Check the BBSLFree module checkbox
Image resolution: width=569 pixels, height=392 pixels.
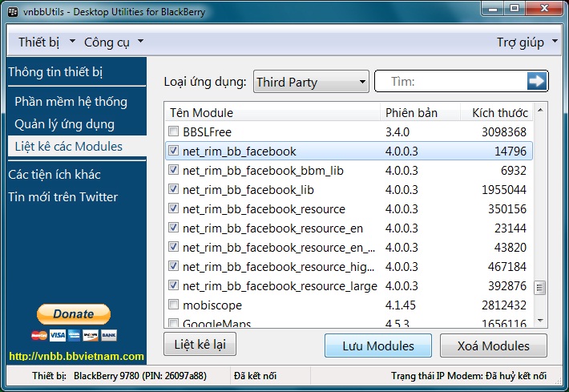[x=173, y=131]
